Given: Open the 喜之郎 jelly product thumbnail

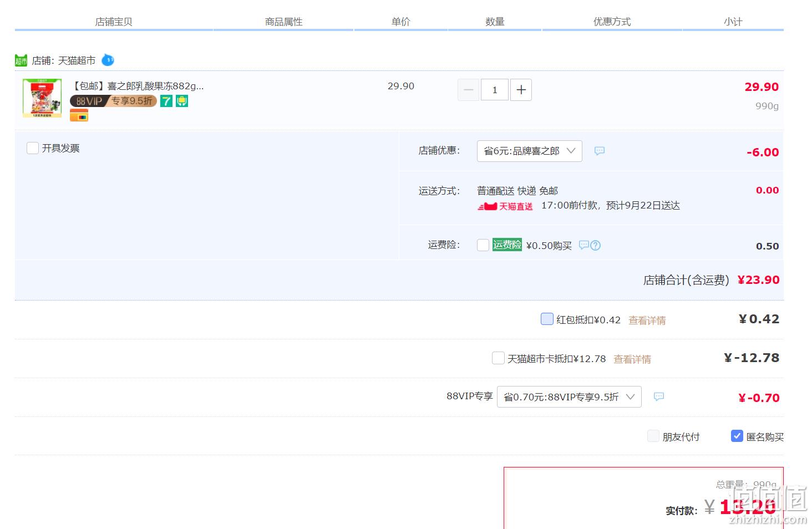Looking at the screenshot, I should pyautogui.click(x=42, y=98).
